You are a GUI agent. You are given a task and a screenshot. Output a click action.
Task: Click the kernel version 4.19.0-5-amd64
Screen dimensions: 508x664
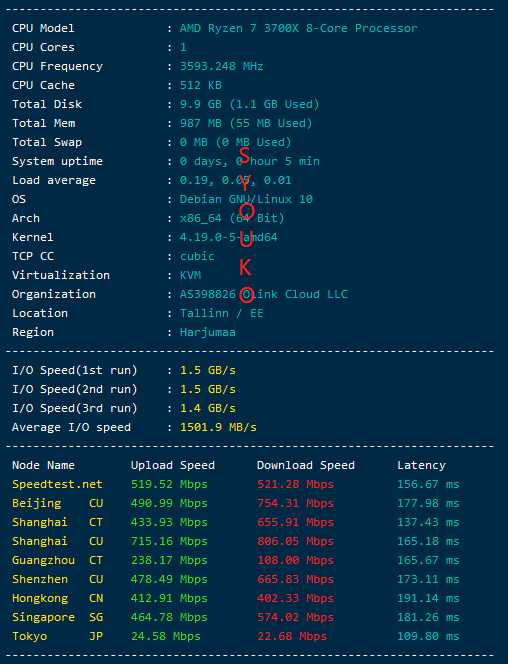(x=229, y=237)
